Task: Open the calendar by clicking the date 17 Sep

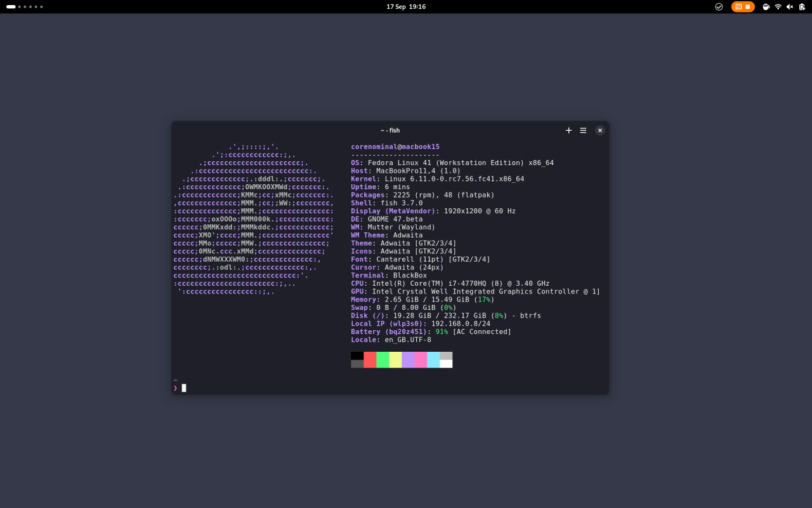Action: pyautogui.click(x=406, y=6)
